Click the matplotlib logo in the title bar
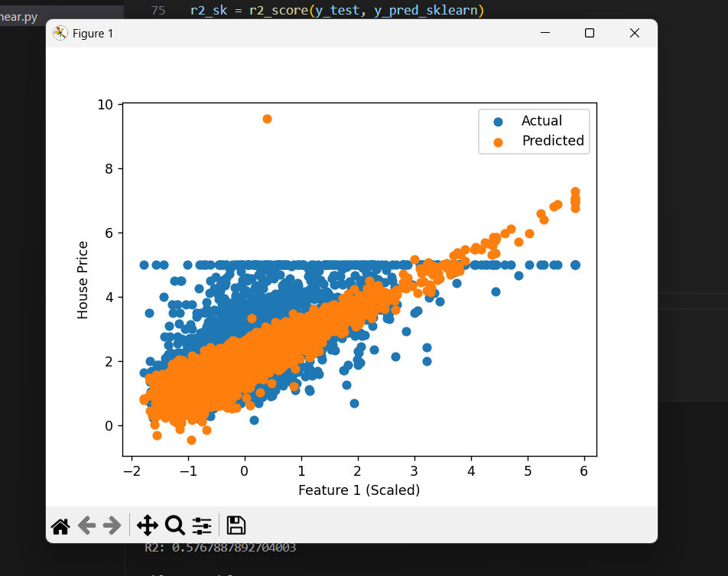The height and width of the screenshot is (576, 728). click(x=60, y=33)
